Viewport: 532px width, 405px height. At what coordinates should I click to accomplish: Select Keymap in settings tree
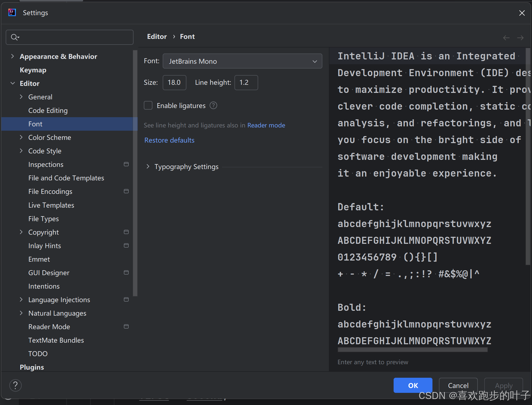click(33, 70)
